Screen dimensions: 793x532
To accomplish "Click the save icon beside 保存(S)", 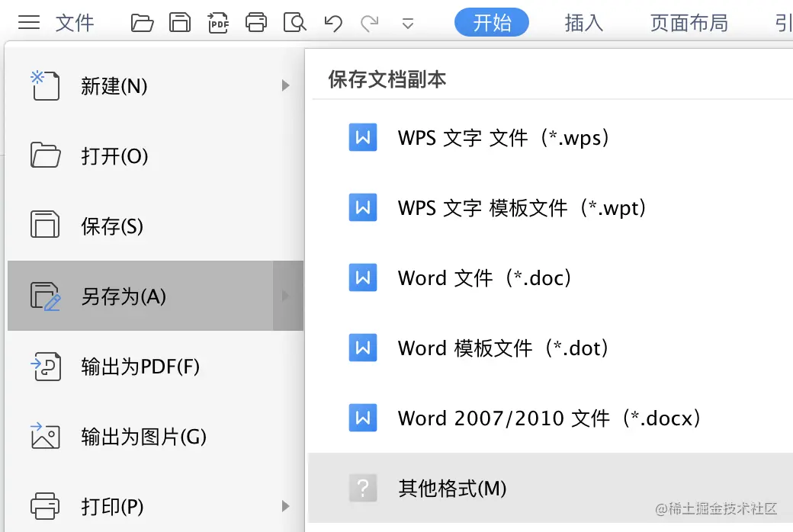I will pos(45,224).
